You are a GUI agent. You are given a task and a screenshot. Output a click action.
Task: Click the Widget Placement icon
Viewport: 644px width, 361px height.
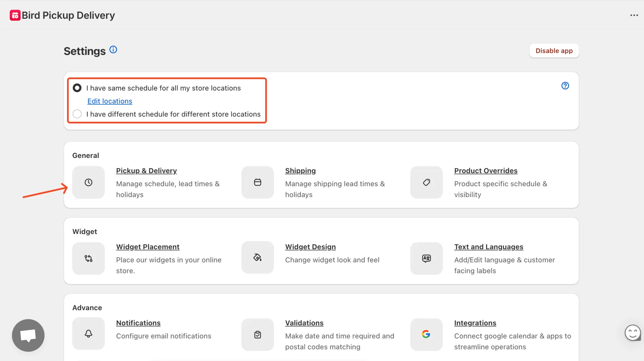pyautogui.click(x=89, y=259)
